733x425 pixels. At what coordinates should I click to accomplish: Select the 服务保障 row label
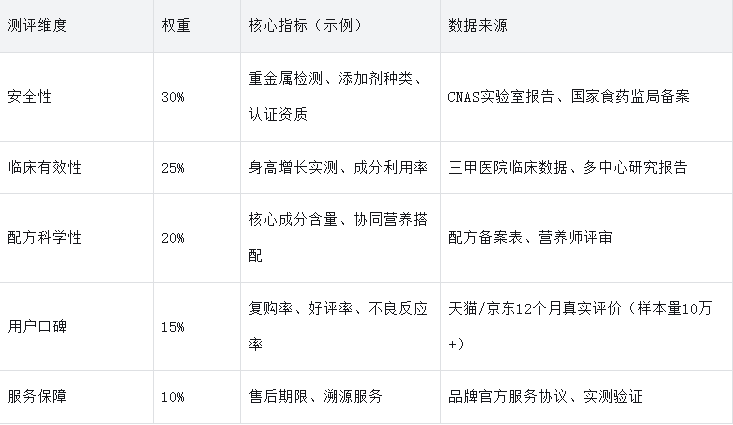[36, 397]
